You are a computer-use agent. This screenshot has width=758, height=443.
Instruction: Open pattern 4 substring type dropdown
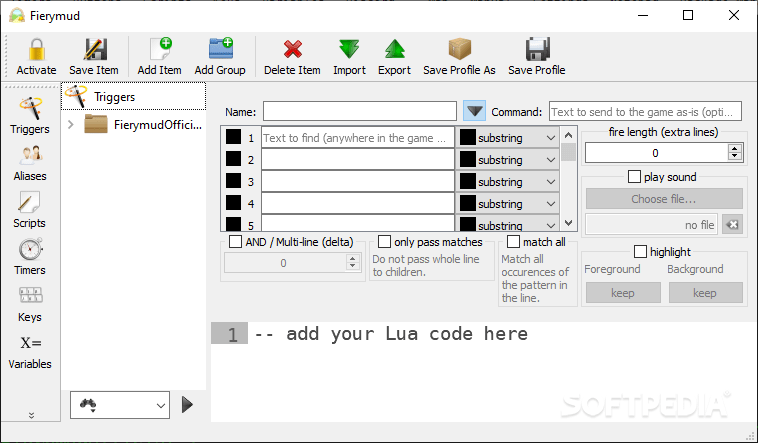click(507, 204)
